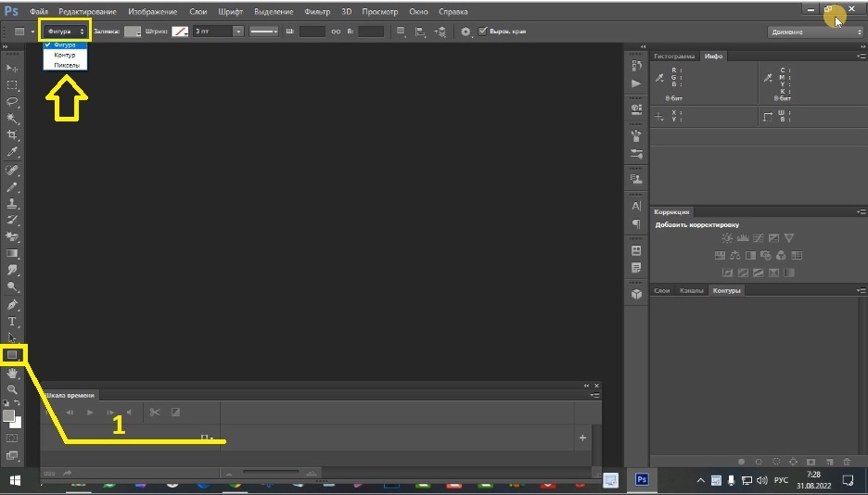Open the 3D panel cube icon
The height and width of the screenshot is (495, 868).
(x=636, y=294)
